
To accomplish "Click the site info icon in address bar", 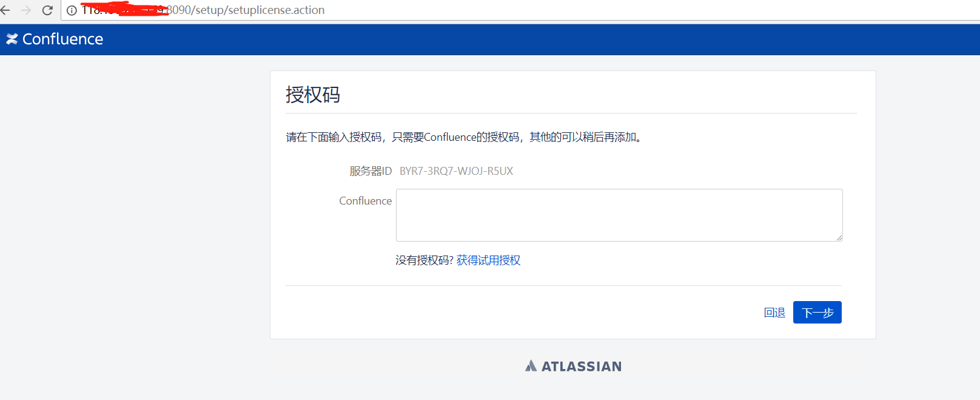I will point(72,10).
